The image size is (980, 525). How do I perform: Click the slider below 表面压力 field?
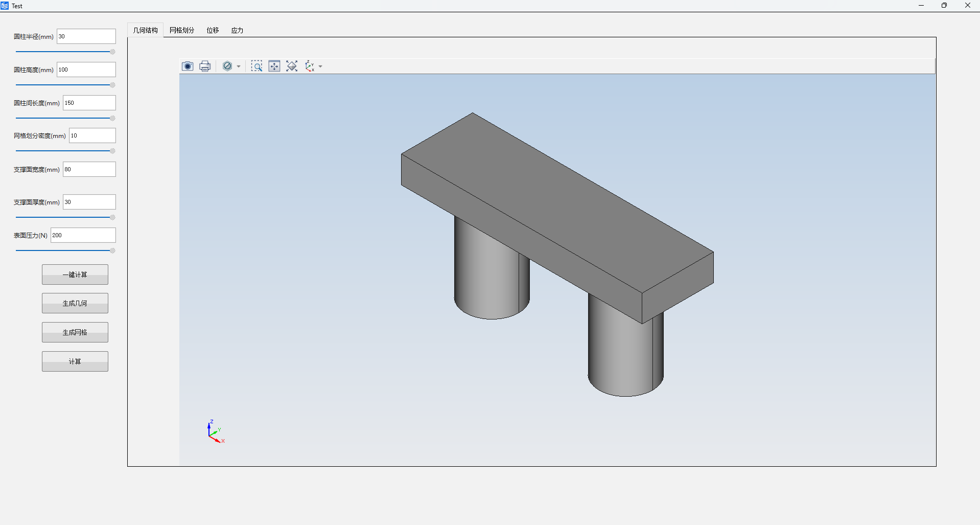[x=65, y=250]
